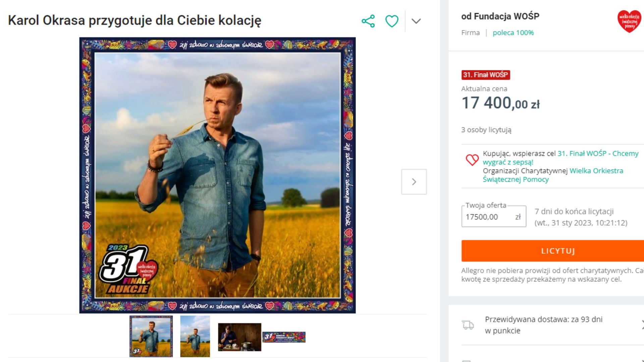This screenshot has height=362, width=644.
Task: Select the second field photo thumbnail
Action: 195,337
